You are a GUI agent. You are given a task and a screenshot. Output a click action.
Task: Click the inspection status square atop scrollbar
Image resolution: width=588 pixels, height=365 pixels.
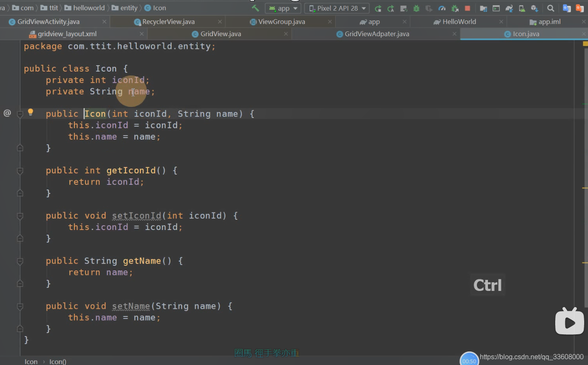[x=585, y=43]
